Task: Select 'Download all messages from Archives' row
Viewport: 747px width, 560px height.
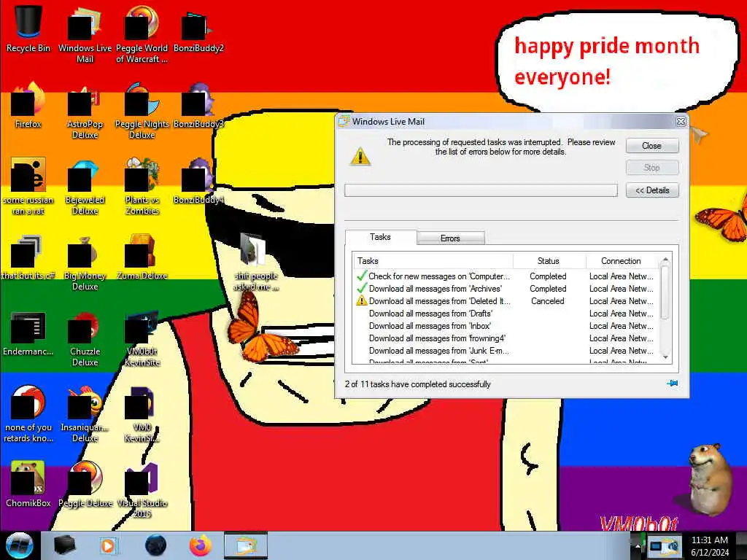Action: [506, 289]
